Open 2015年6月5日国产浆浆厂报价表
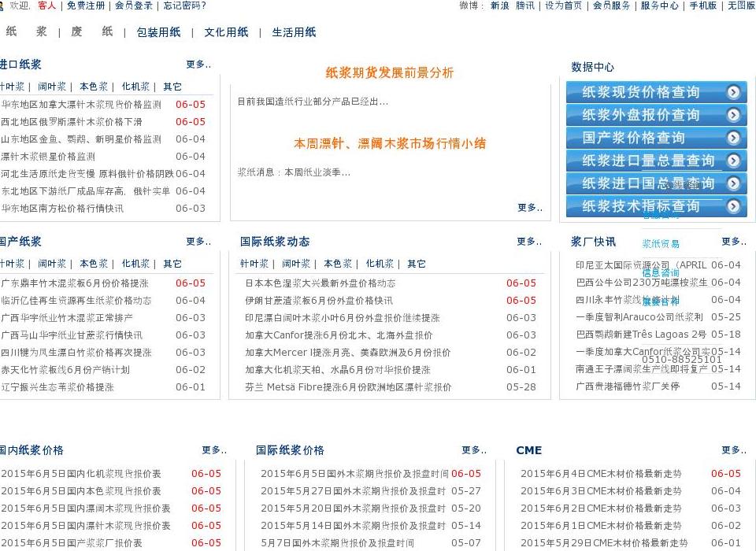This screenshot has width=756, height=551. (72, 543)
